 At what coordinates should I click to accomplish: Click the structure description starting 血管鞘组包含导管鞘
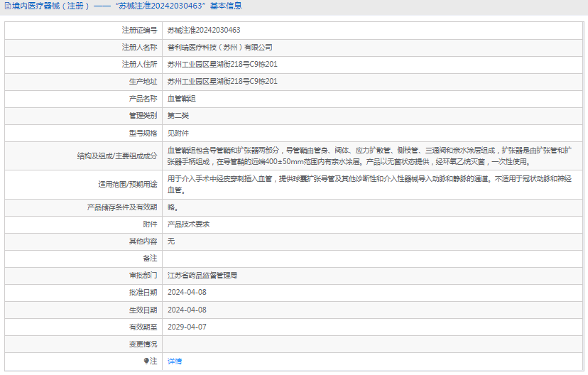click(x=369, y=156)
